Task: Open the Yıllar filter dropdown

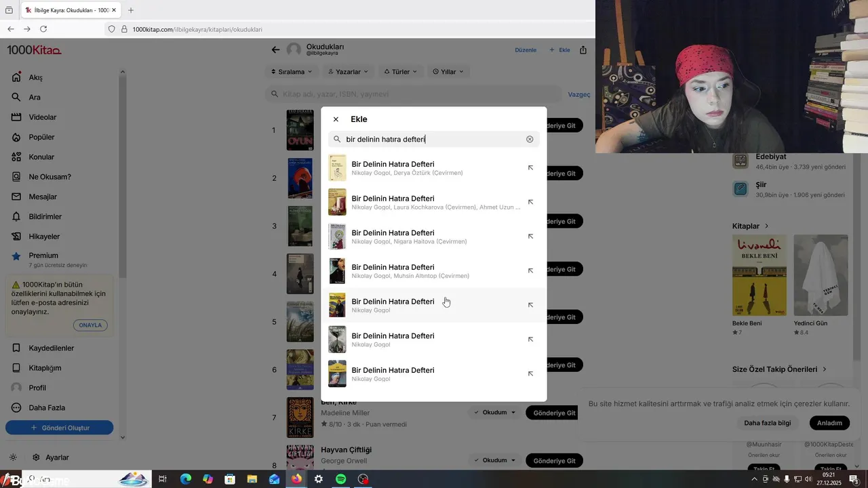Action: [x=448, y=71]
